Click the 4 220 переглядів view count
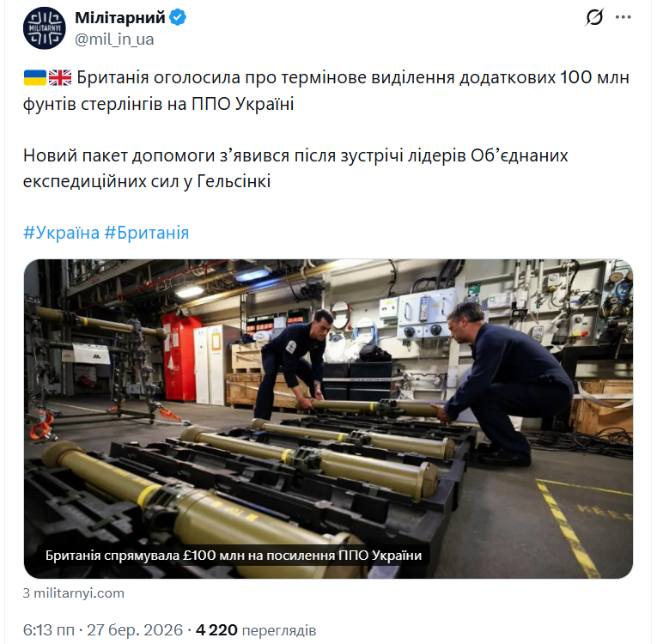Viewport: 663px width, 644px height. click(256, 630)
